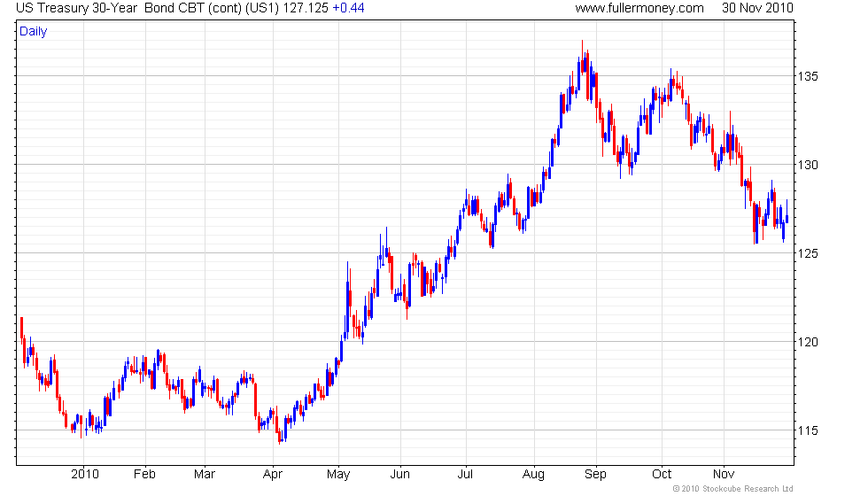Image resolution: width=868 pixels, height=496 pixels.
Task: Click the last price value 127.125
Action: click(306, 8)
